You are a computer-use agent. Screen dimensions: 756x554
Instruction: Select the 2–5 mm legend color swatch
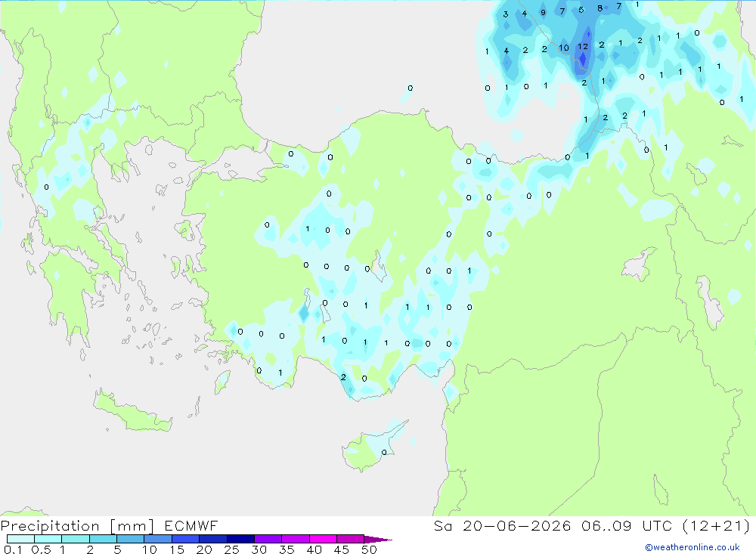[103, 539]
